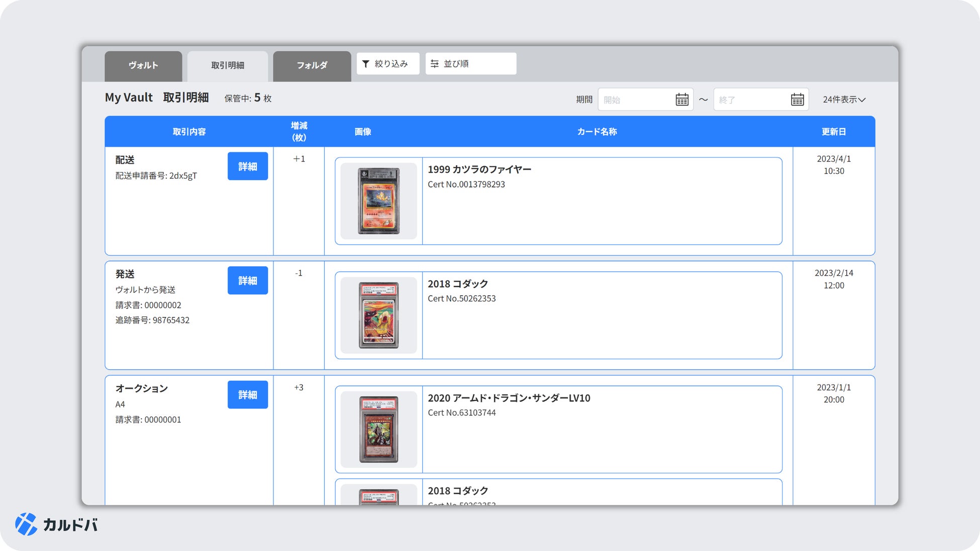Switch to the ヴォルト tab
Image resolution: width=980 pixels, height=551 pixels.
(143, 65)
